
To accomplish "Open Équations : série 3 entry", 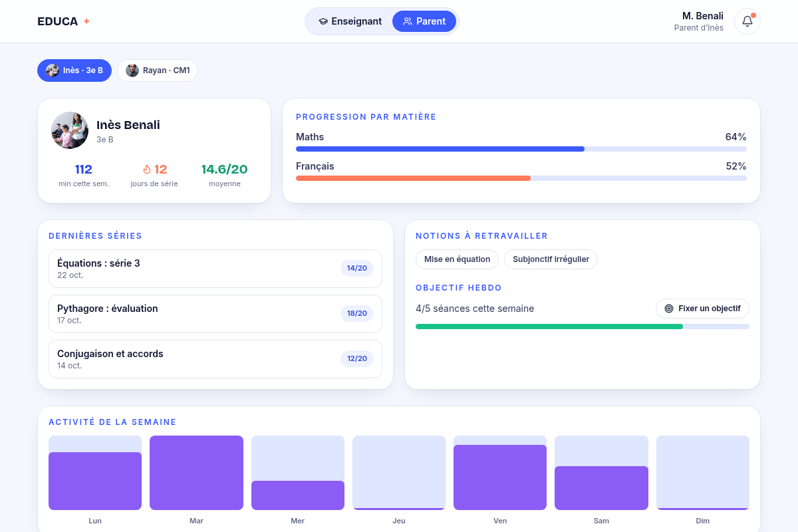I will [215, 269].
